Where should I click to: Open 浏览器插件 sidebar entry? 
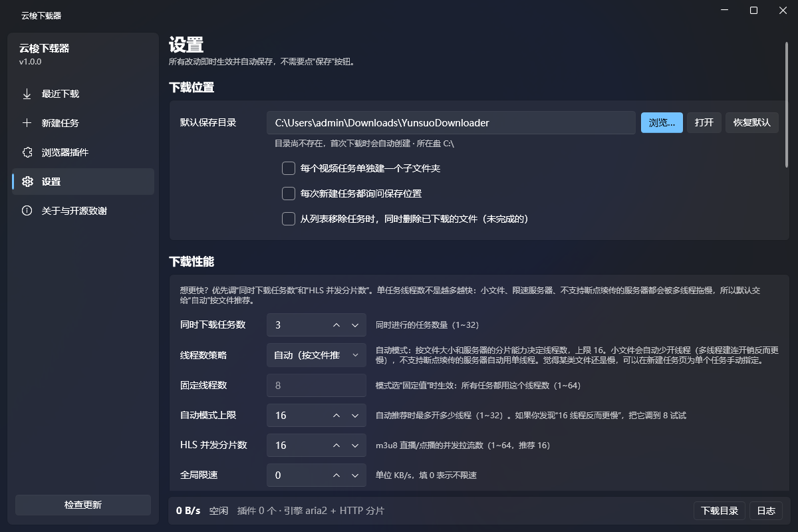pos(83,152)
